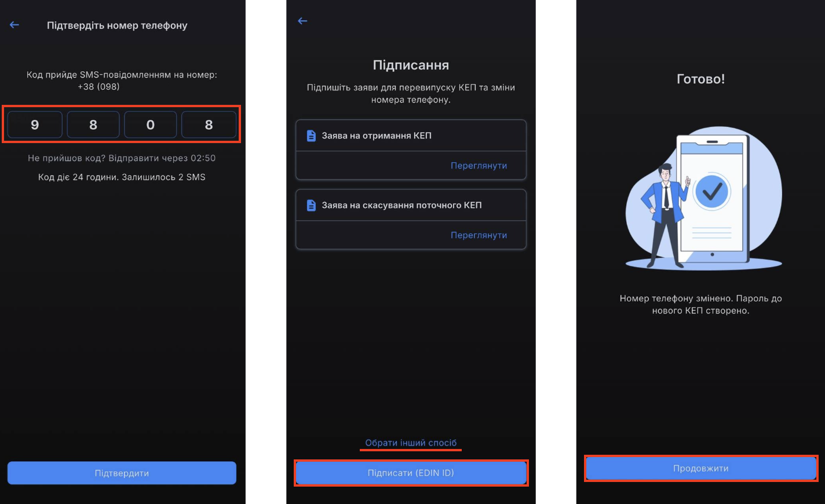
Task: Select the code digit box showing 0
Action: (x=151, y=125)
